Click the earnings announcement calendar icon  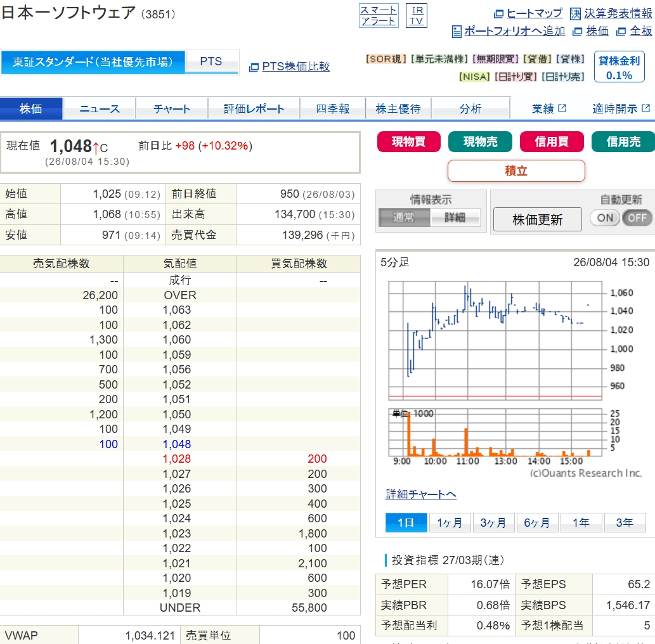click(x=575, y=14)
